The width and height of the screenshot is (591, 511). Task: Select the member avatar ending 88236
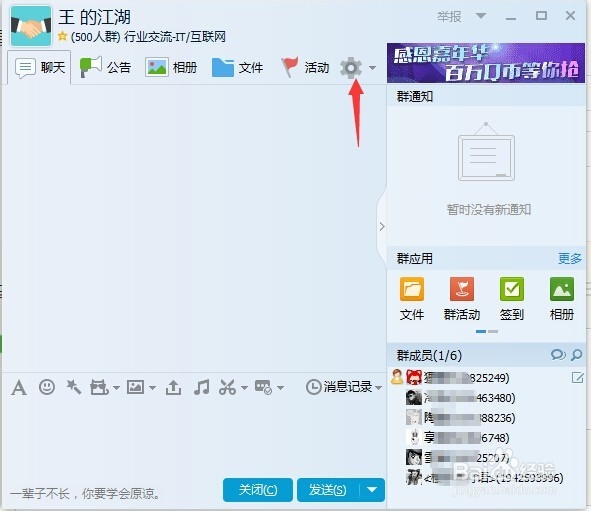[413, 418]
